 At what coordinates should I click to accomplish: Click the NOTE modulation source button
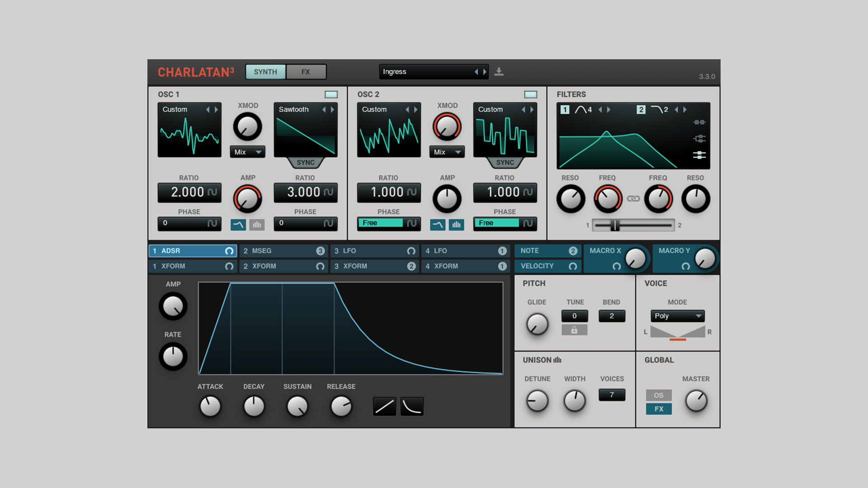(x=547, y=251)
